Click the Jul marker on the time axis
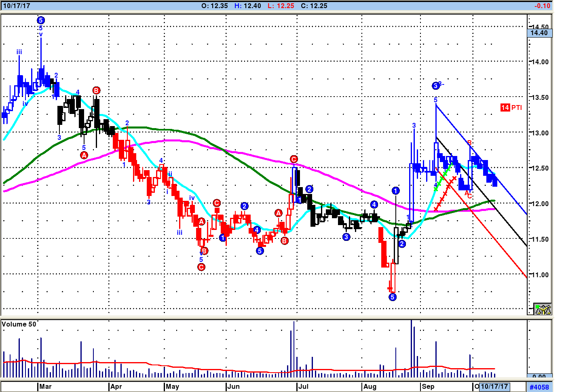Image resolution: width=566 pixels, height=392 pixels. 303,387
